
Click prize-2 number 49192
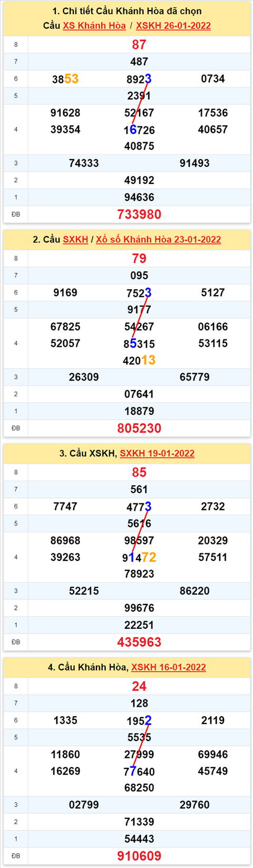tap(139, 180)
